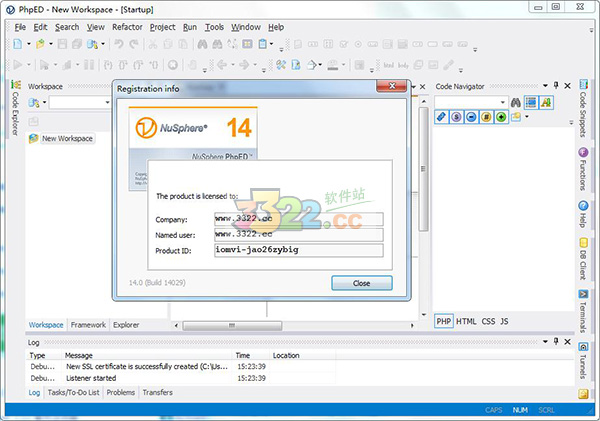
Task: Pin the Log panel
Action: click(556, 341)
